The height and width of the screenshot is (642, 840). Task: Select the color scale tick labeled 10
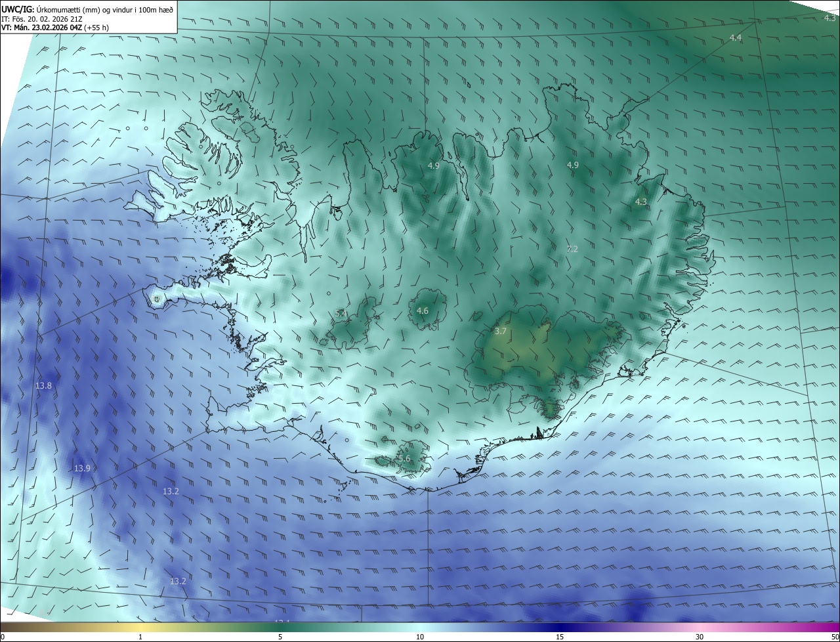tap(420, 637)
